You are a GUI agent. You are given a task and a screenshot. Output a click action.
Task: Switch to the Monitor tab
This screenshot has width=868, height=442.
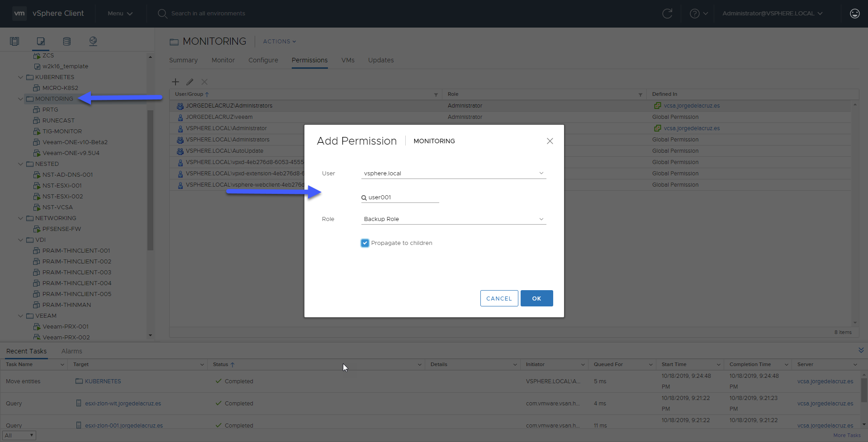pyautogui.click(x=223, y=60)
